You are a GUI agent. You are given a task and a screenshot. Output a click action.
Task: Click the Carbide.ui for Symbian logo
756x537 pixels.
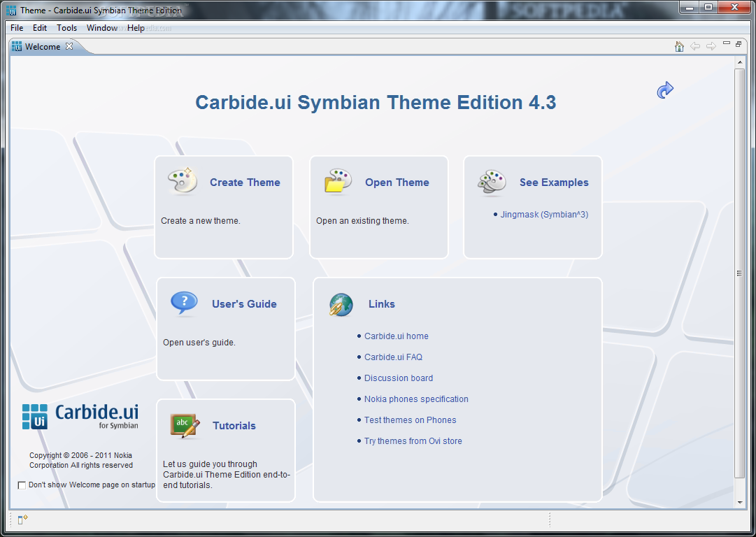pyautogui.click(x=80, y=417)
